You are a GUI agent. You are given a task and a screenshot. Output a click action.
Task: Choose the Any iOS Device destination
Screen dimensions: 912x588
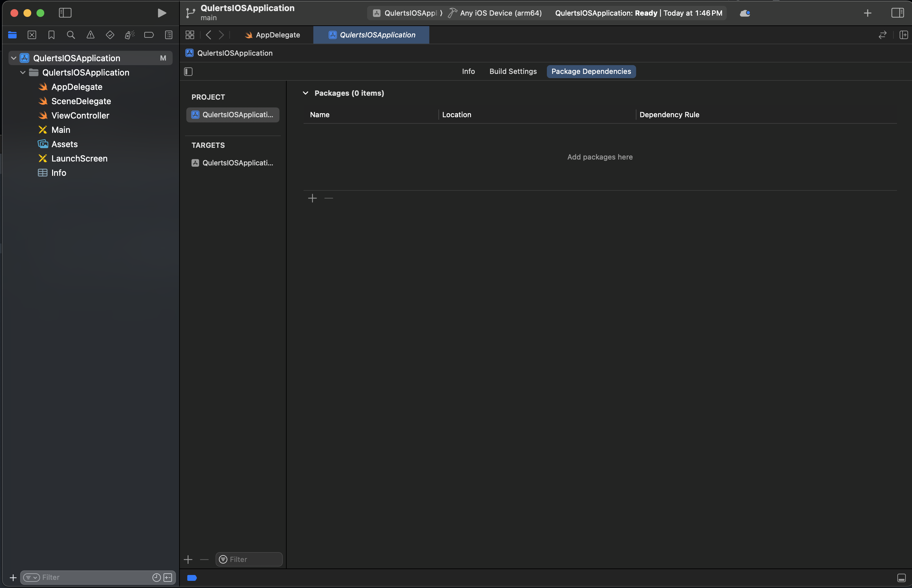pyautogui.click(x=495, y=13)
